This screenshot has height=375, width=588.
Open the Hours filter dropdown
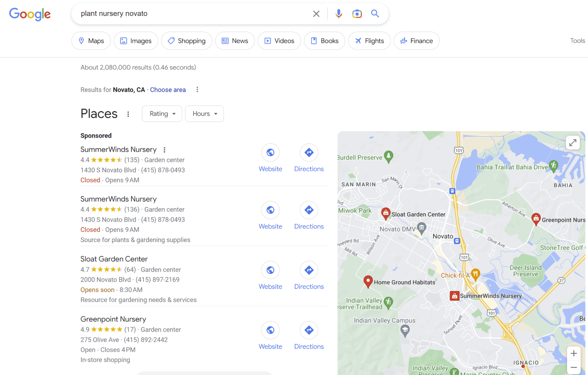click(x=204, y=114)
